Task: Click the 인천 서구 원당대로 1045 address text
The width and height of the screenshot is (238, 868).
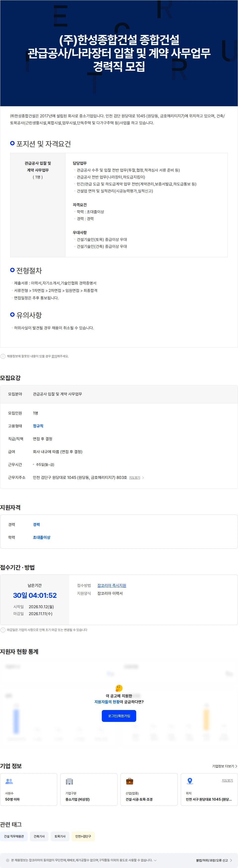Action: (x=209, y=799)
